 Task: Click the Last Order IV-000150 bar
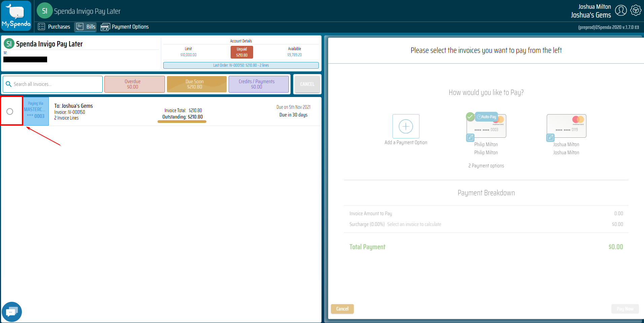(x=241, y=65)
